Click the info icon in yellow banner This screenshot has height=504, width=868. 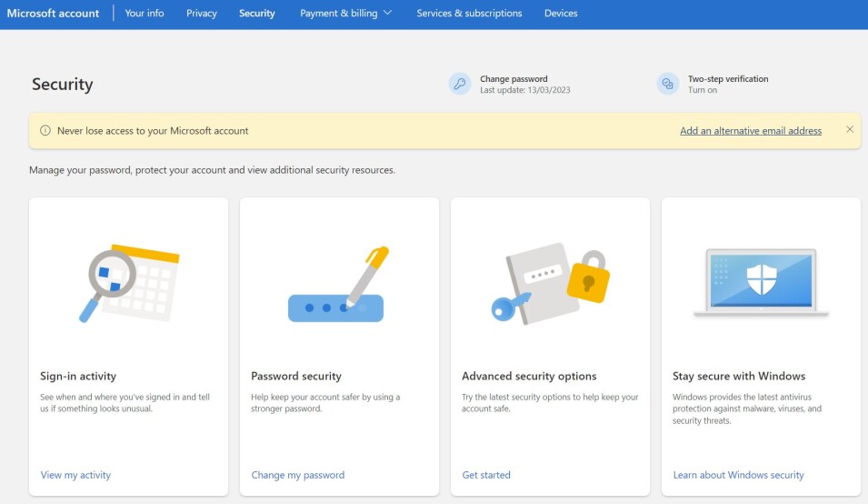(45, 131)
